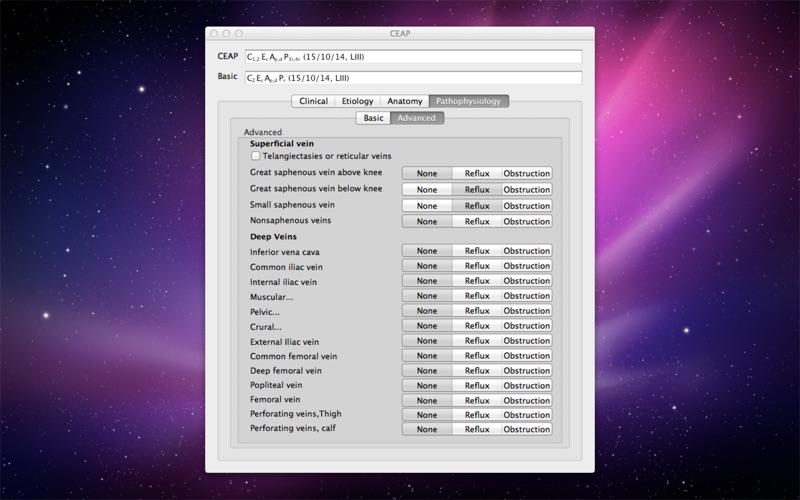Select the Pathophysiology tab
800x500 pixels.
(x=468, y=101)
